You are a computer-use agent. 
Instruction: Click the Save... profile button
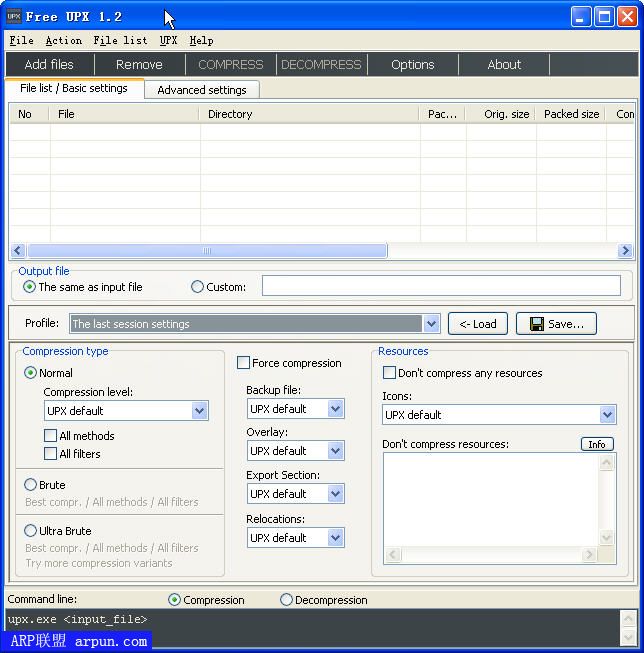[x=556, y=324]
